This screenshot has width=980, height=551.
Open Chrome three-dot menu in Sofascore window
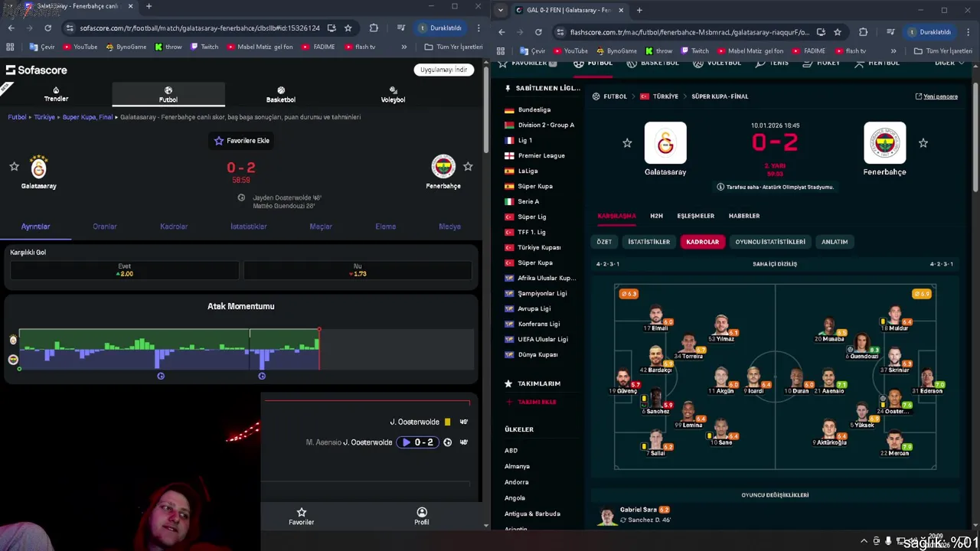tap(478, 28)
